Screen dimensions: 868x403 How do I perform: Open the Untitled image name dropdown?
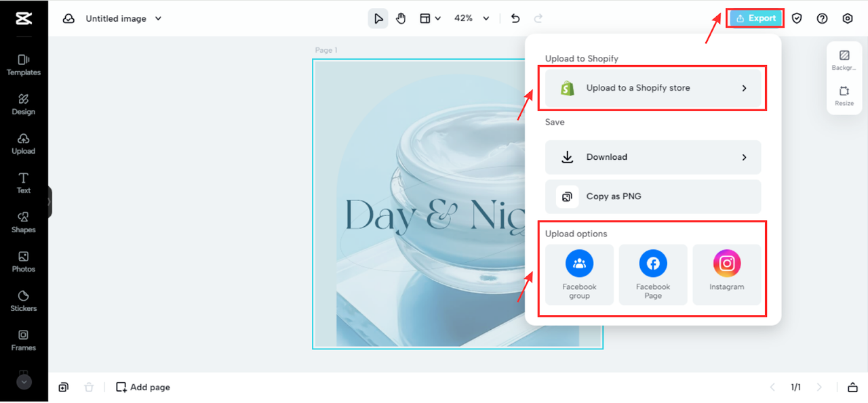click(x=123, y=19)
